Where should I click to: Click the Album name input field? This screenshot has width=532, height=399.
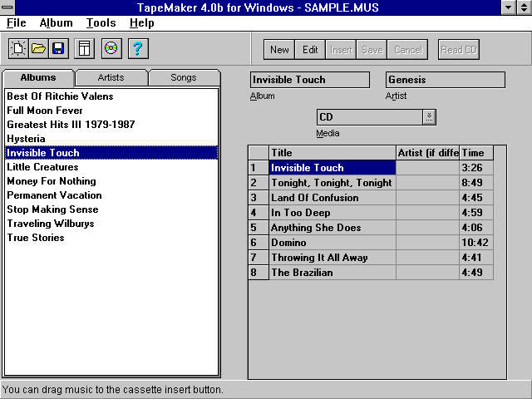coord(309,80)
